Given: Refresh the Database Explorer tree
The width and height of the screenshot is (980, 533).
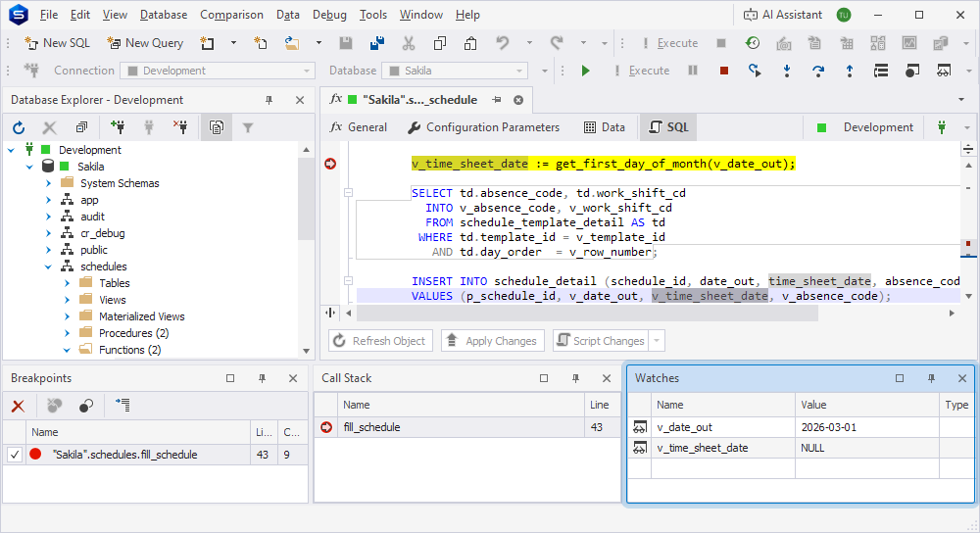Looking at the screenshot, I should click(x=19, y=128).
